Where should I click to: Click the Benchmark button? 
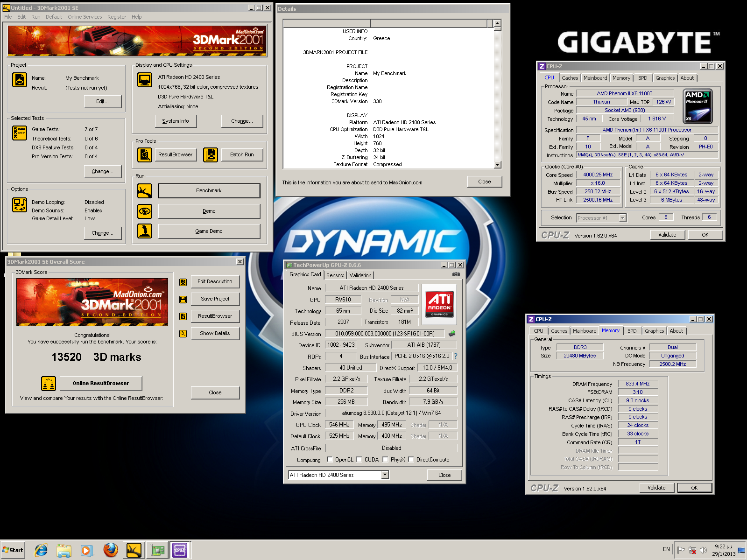[x=209, y=191]
